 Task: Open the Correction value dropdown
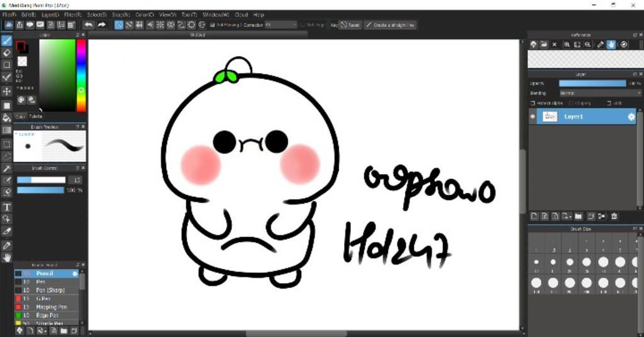coord(281,25)
